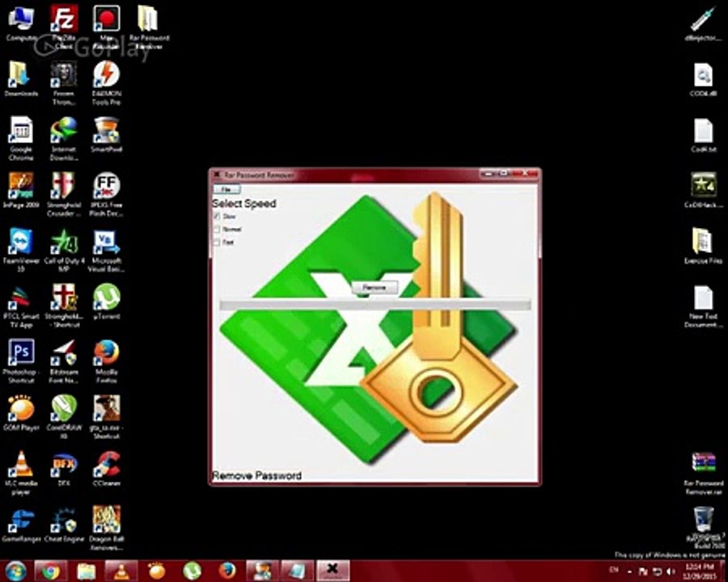
Task: Open the Exercise Files folder
Action: point(703,246)
